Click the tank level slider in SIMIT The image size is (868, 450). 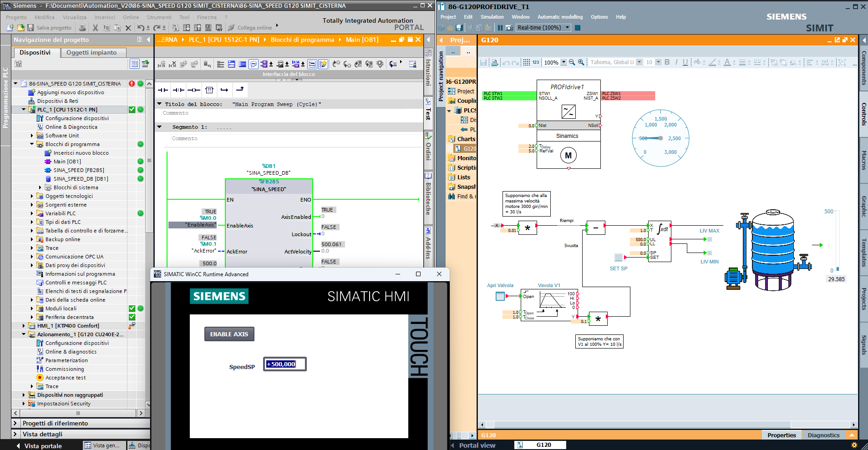(837, 240)
